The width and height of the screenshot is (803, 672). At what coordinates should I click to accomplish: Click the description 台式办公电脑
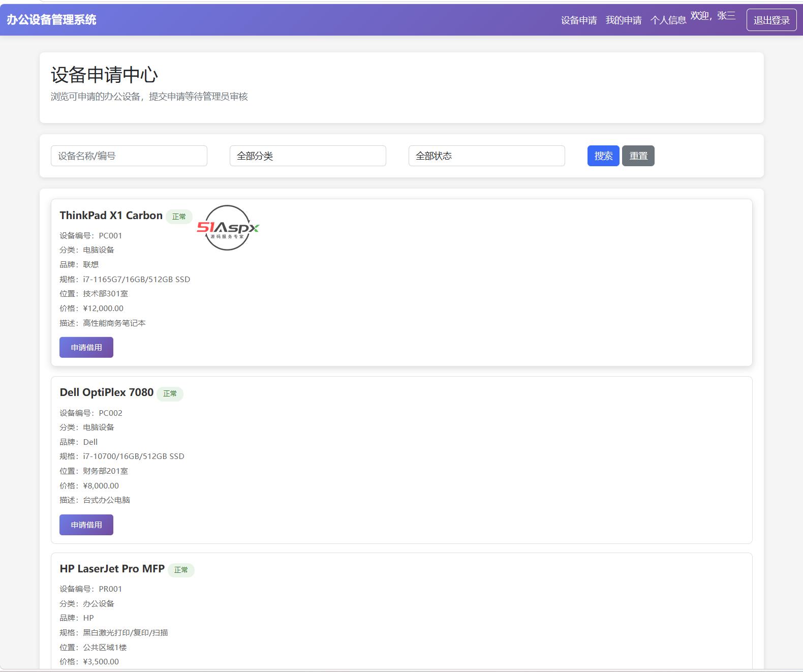(107, 500)
